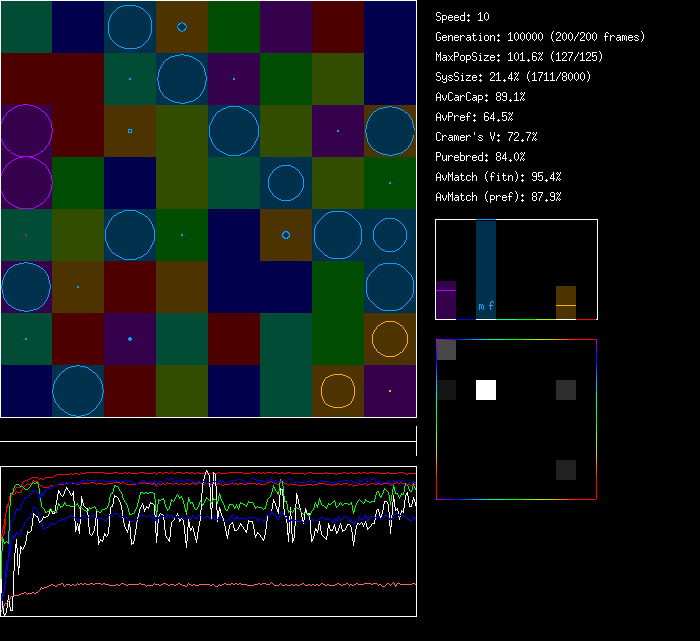Click the Cramer's V statistic
The width and height of the screenshot is (700, 641).
486,137
